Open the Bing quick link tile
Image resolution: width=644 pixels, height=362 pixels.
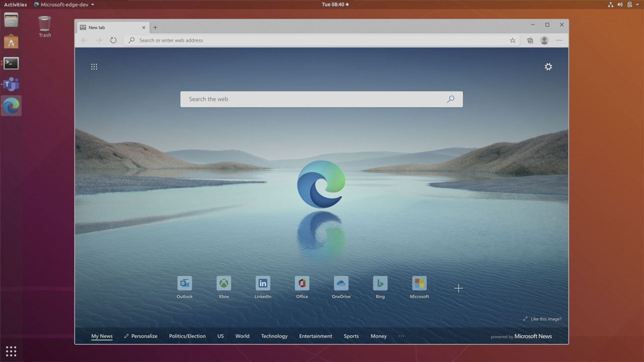click(380, 284)
